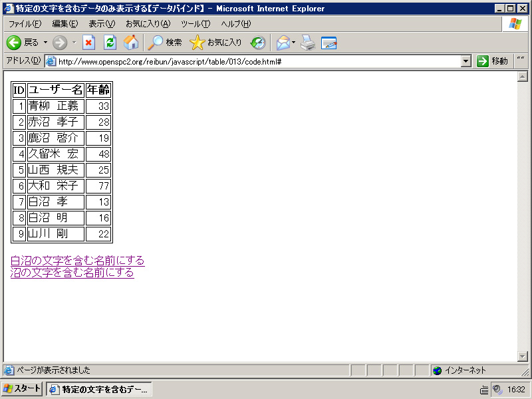The height and width of the screenshot is (399, 532).
Task: Click the Edit page toolbar icon
Action: tap(329, 43)
